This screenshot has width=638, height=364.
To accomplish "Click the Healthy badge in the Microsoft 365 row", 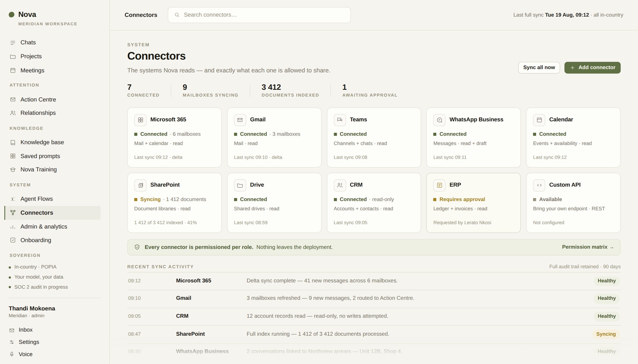I will (x=606, y=281).
